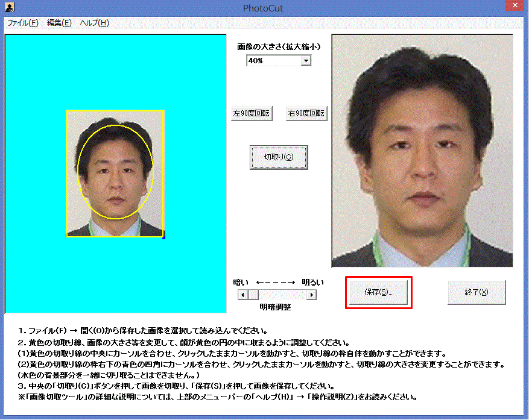
Task: Click instruction line starting with 3. 中央の
Action: tap(176, 386)
